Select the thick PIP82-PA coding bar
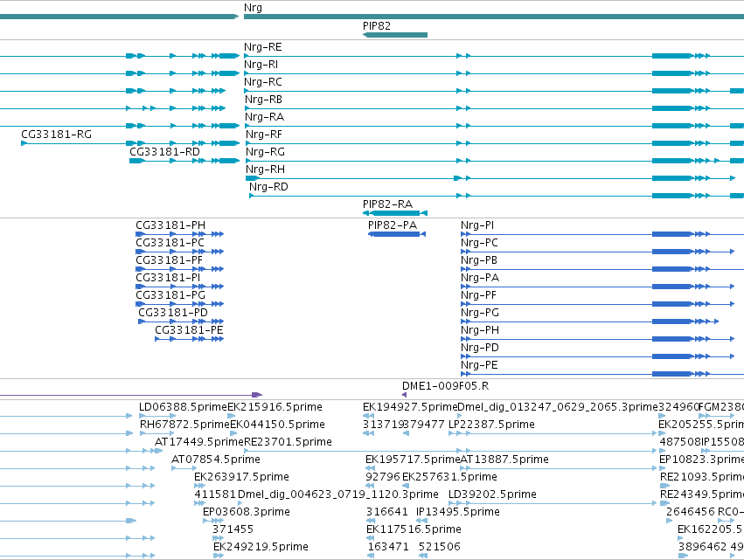This screenshot has width=744, height=560. pos(396,234)
